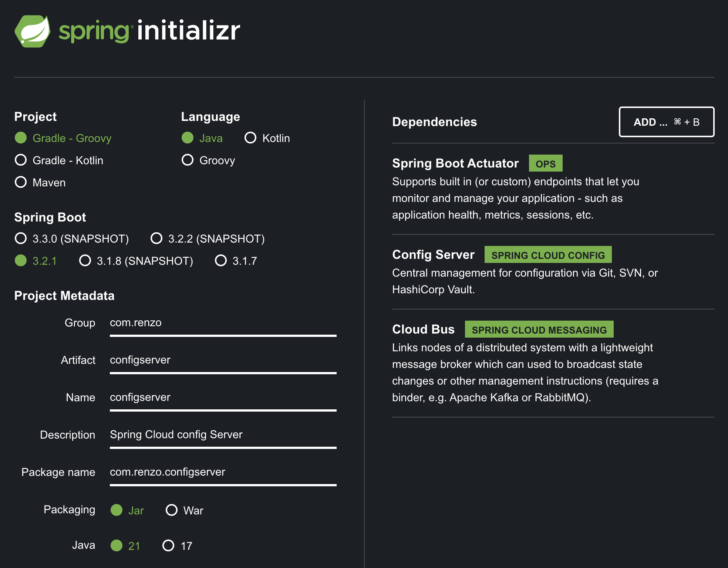Click the Spring leaf logo icon
The height and width of the screenshot is (568, 728).
point(33,31)
